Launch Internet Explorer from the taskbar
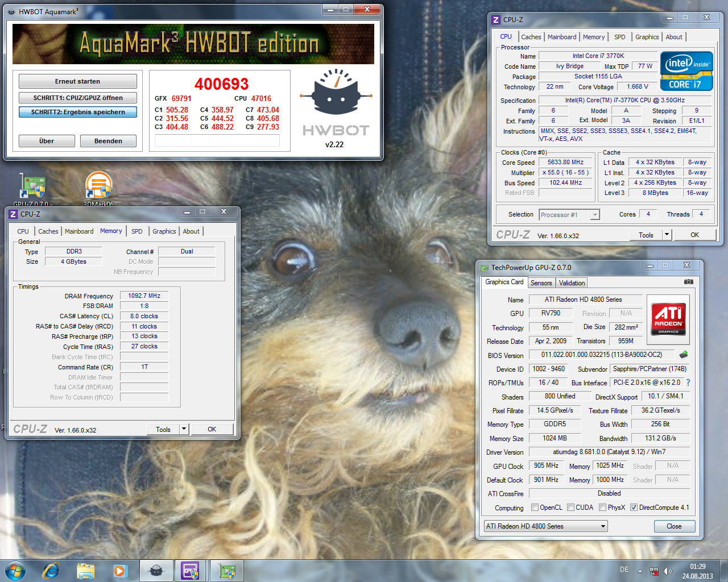Viewport: 728px width, 582px height. click(x=51, y=570)
